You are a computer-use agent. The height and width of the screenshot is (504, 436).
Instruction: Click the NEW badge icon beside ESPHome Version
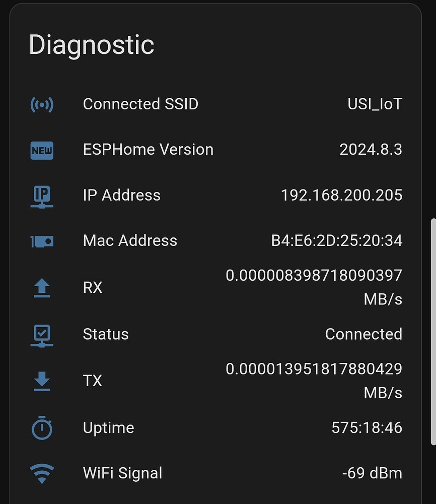pyautogui.click(x=42, y=150)
